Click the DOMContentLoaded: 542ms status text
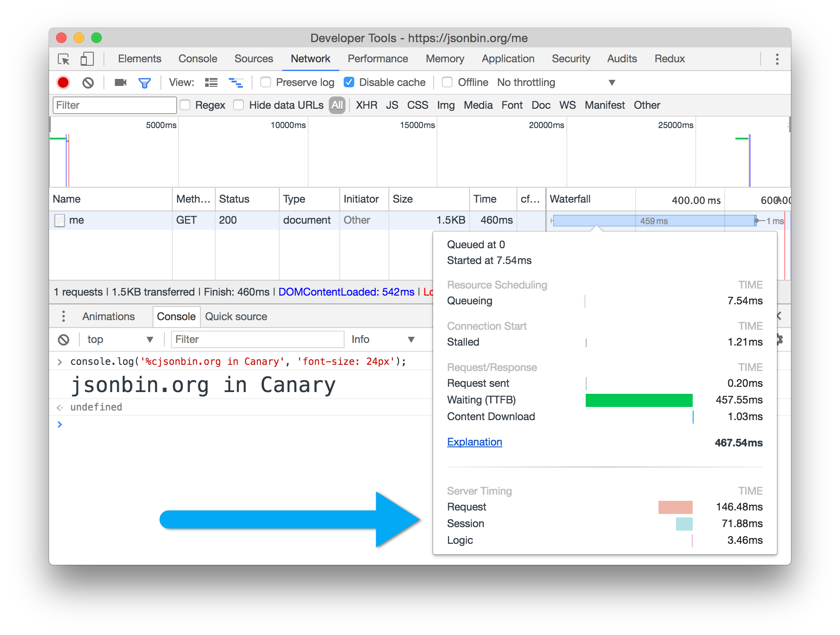Image resolution: width=840 pixels, height=635 pixels. (x=346, y=292)
